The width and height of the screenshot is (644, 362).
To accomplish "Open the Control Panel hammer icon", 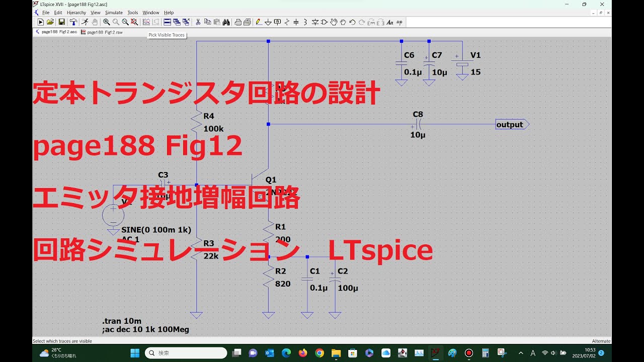I will pyautogui.click(x=73, y=22).
